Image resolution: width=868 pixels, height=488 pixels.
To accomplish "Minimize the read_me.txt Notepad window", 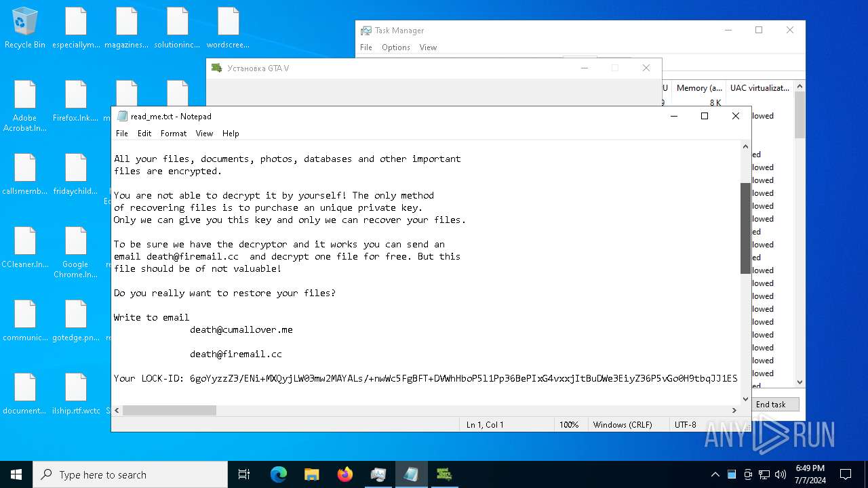I will (673, 116).
